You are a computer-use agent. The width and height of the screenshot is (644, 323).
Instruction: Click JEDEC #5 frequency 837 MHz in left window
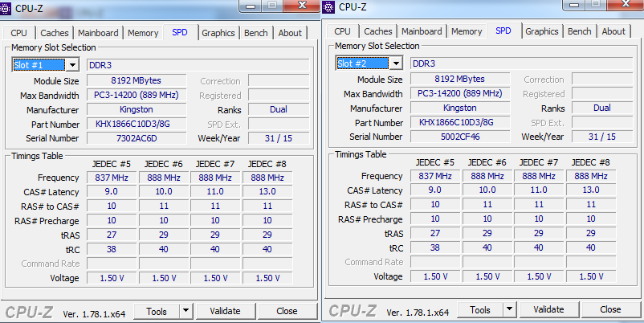(112, 178)
